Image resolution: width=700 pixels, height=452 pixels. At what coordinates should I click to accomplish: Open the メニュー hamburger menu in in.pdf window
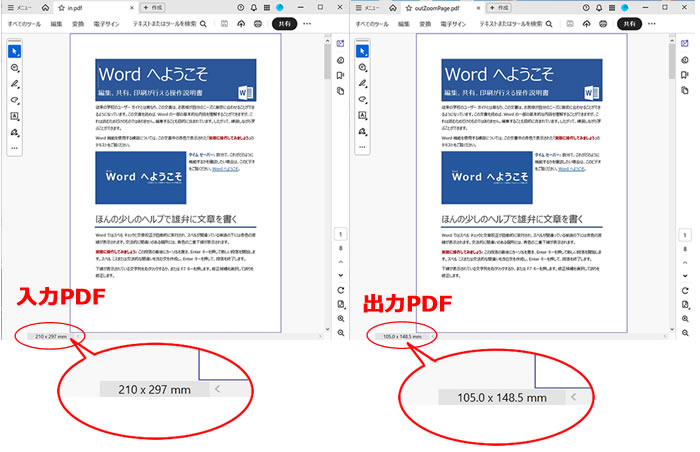(20, 8)
